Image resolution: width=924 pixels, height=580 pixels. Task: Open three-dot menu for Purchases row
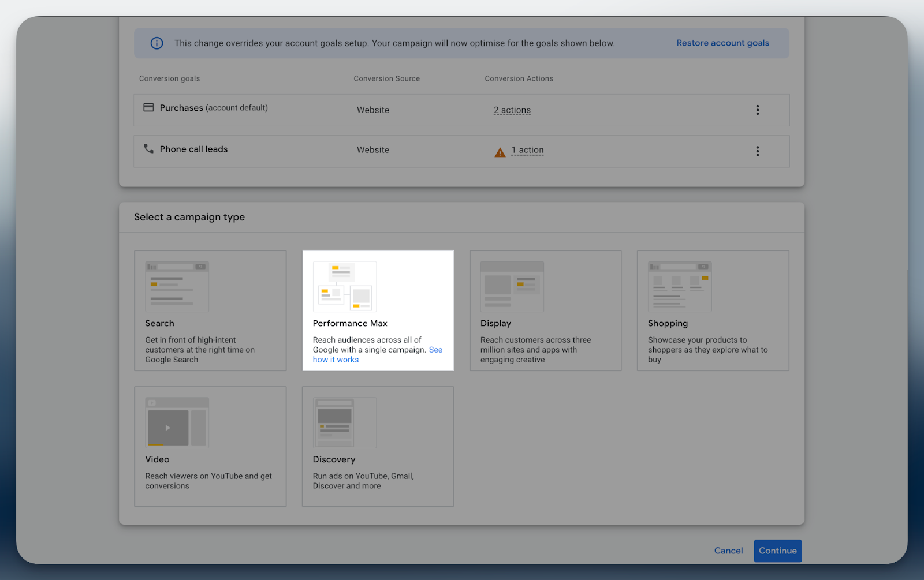[x=758, y=110]
